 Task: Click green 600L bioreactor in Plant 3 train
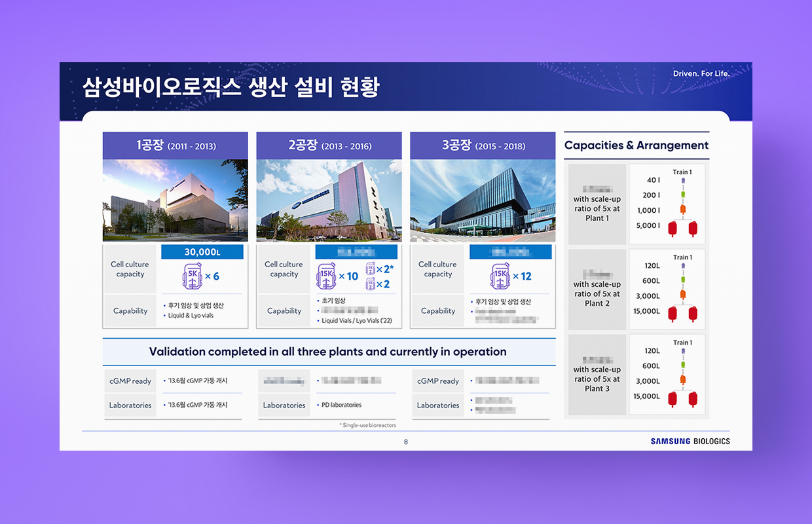click(x=683, y=365)
